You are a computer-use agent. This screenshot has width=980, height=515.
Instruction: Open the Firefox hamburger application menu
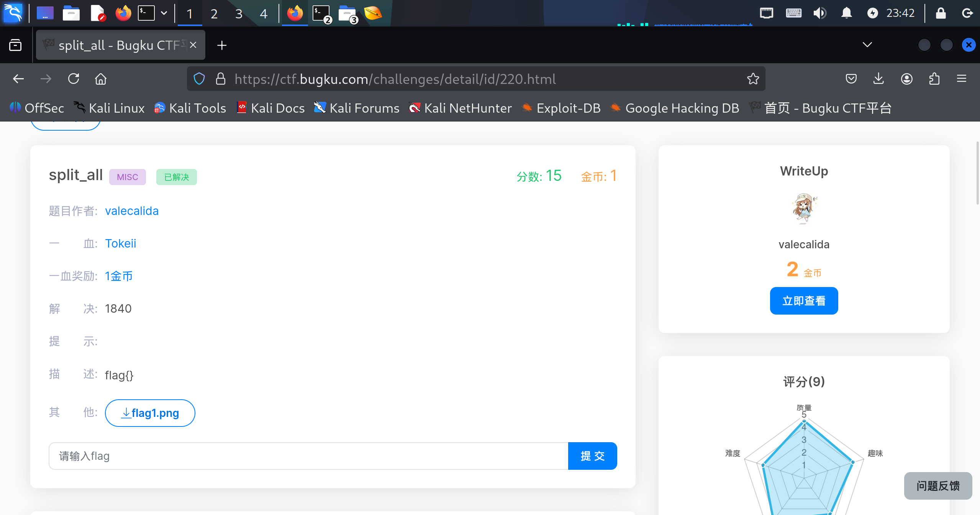[x=962, y=79]
